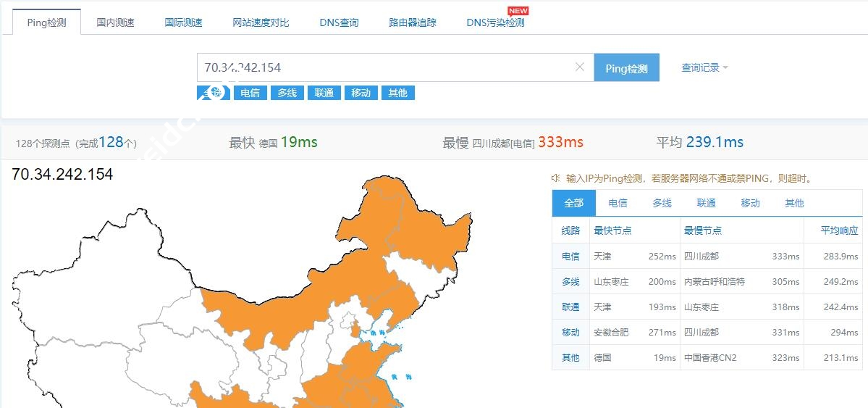Click 213.1ms average value
Screen dimensions: 868x408
pos(841,357)
